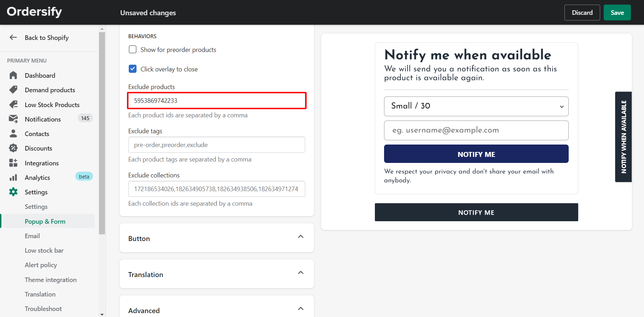
Task: Click the Notify me when available heading
Action: 468,55
